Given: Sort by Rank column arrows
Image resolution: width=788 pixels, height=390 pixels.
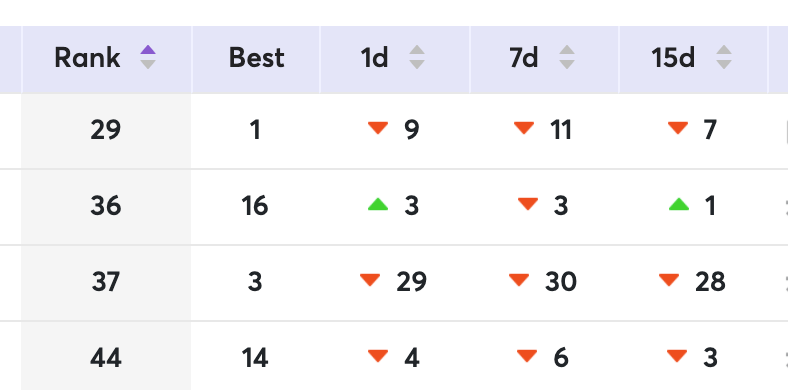Looking at the screenshot, I should click(148, 57).
